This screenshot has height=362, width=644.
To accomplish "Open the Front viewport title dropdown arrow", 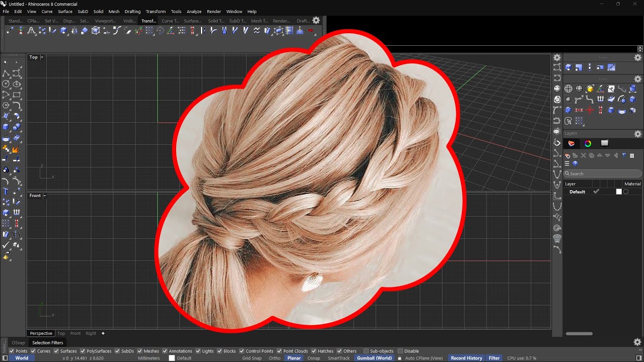I will point(45,196).
